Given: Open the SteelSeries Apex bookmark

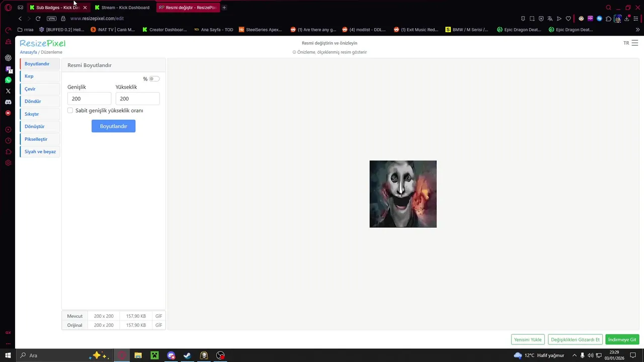Looking at the screenshot, I should pyautogui.click(x=261, y=30).
